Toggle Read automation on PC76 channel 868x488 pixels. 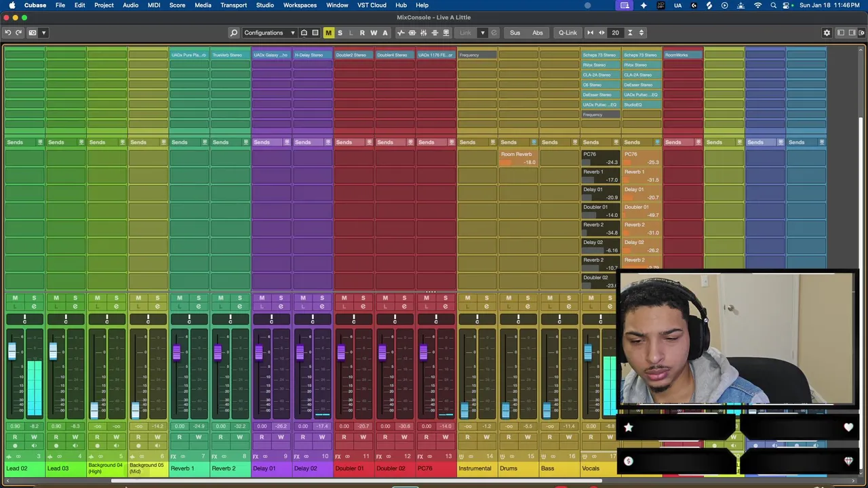(x=427, y=437)
